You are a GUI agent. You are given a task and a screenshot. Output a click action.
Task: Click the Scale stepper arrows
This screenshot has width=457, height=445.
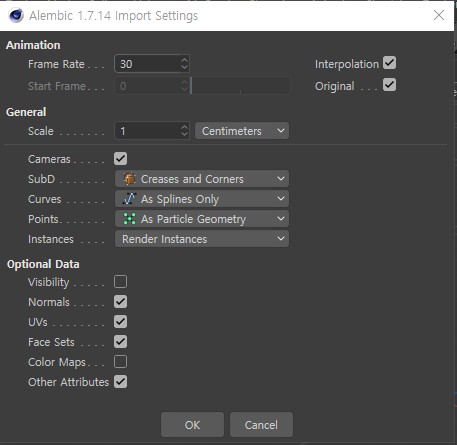(x=184, y=131)
